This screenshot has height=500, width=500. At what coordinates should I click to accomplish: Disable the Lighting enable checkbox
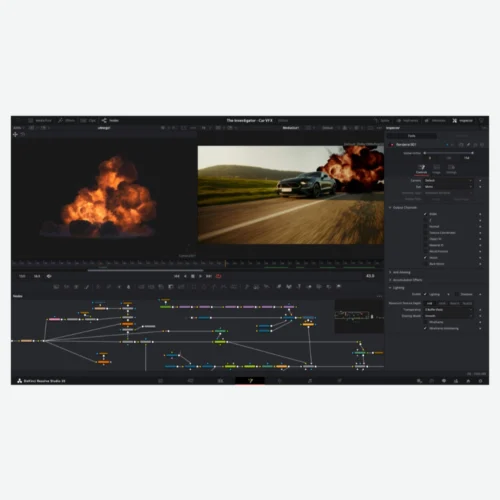coord(425,294)
